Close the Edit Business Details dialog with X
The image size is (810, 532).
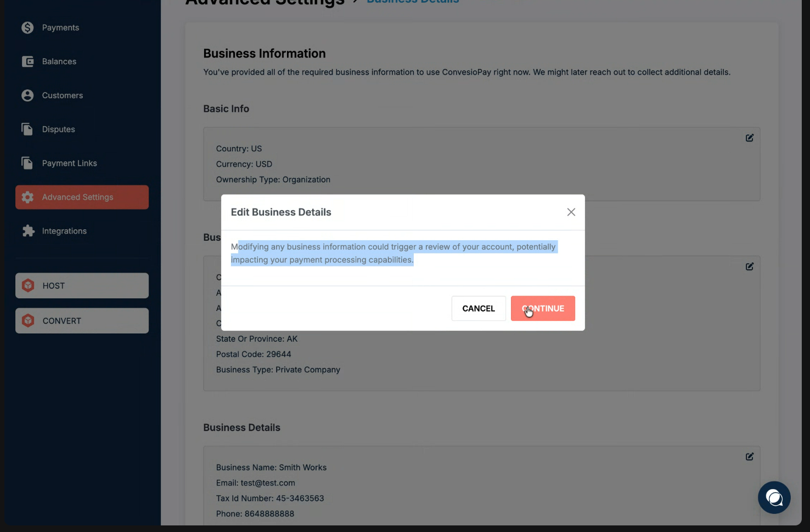(x=571, y=212)
